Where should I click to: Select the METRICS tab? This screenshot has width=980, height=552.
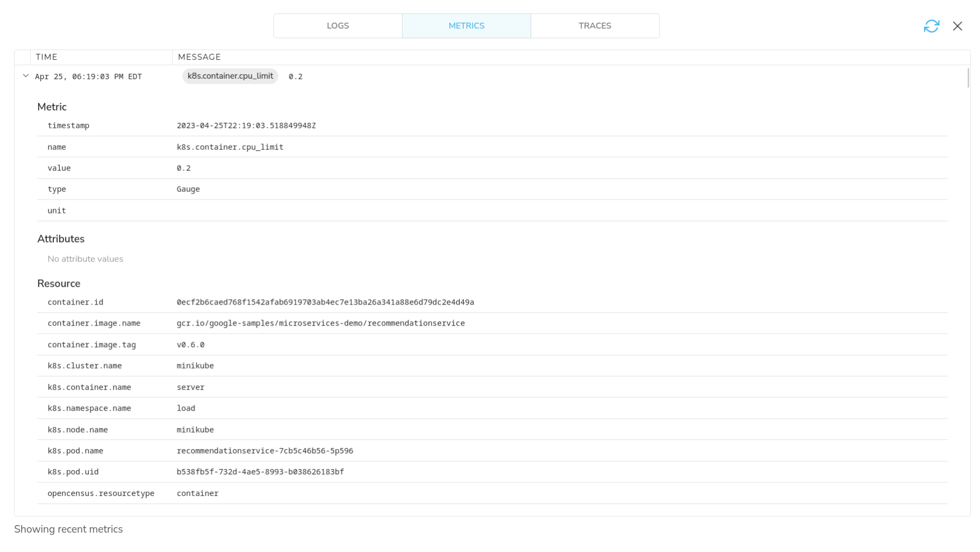(x=467, y=26)
